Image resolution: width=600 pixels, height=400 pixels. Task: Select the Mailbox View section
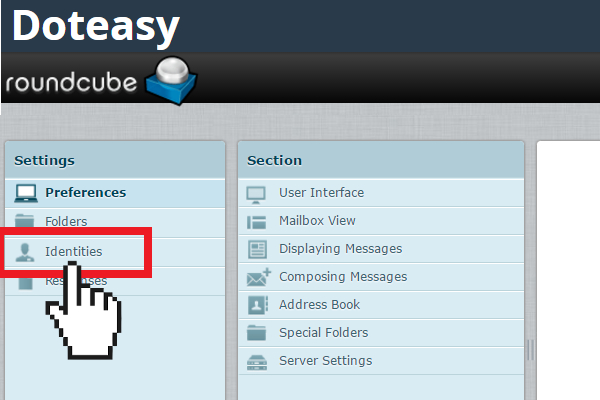(x=381, y=221)
